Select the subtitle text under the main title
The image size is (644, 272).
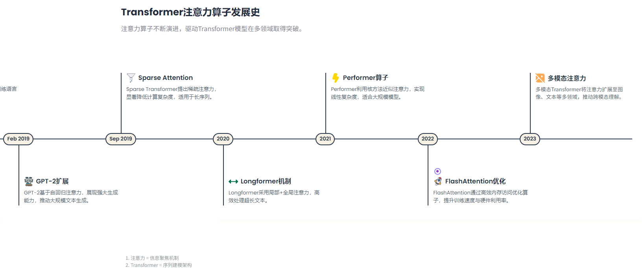tap(213, 29)
